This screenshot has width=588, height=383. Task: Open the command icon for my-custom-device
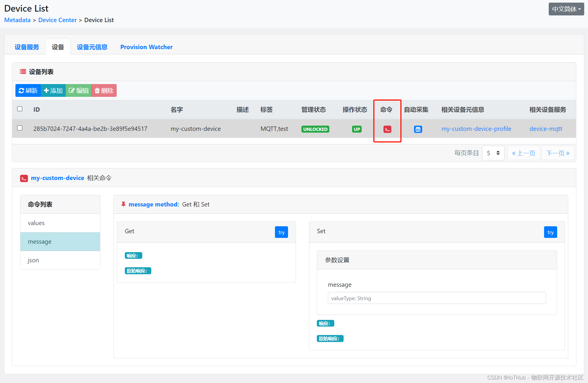387,129
